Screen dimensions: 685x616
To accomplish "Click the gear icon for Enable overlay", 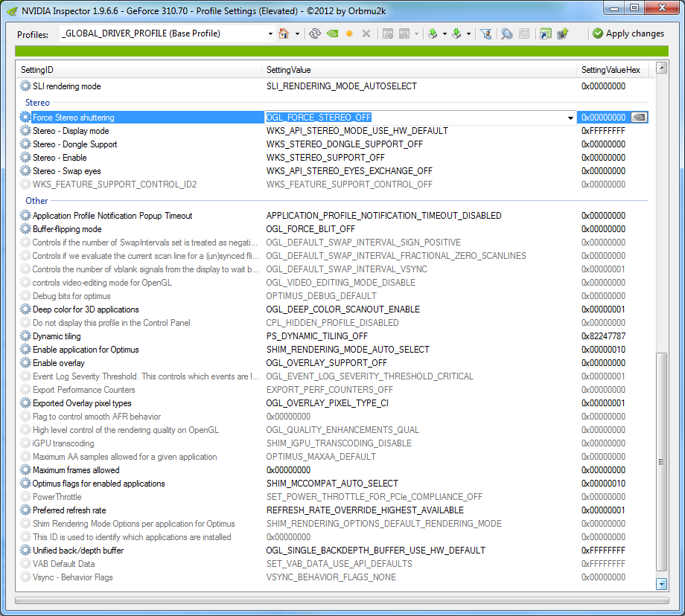I will [26, 363].
